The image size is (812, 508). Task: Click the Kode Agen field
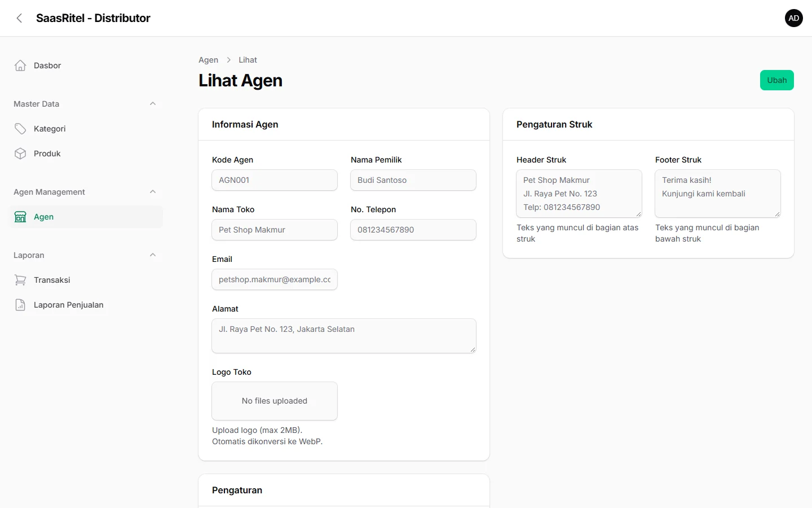pyautogui.click(x=275, y=180)
